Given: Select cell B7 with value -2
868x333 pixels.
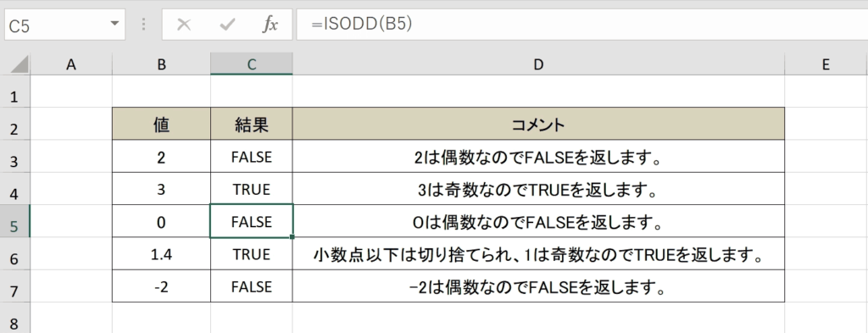Looking at the screenshot, I should 161,286.
